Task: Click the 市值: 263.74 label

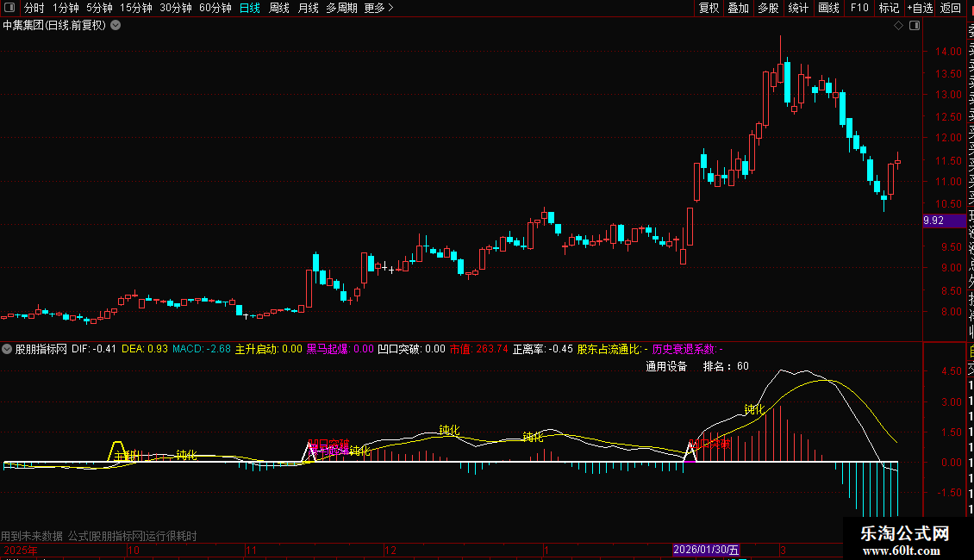Action: click(479, 349)
